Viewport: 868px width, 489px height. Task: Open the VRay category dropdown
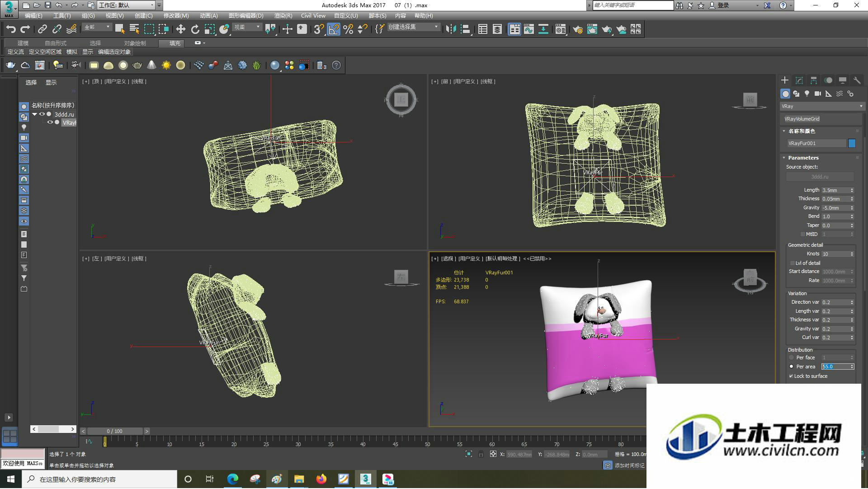pyautogui.click(x=822, y=106)
